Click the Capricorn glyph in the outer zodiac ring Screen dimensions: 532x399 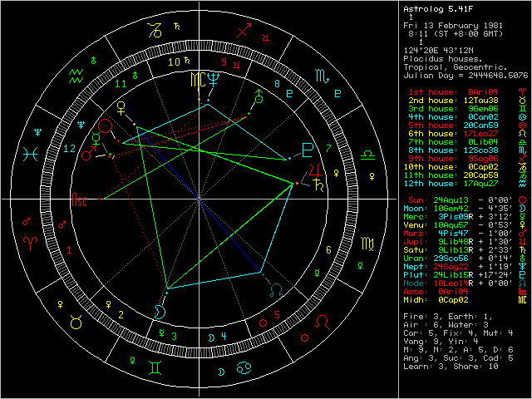[155, 30]
